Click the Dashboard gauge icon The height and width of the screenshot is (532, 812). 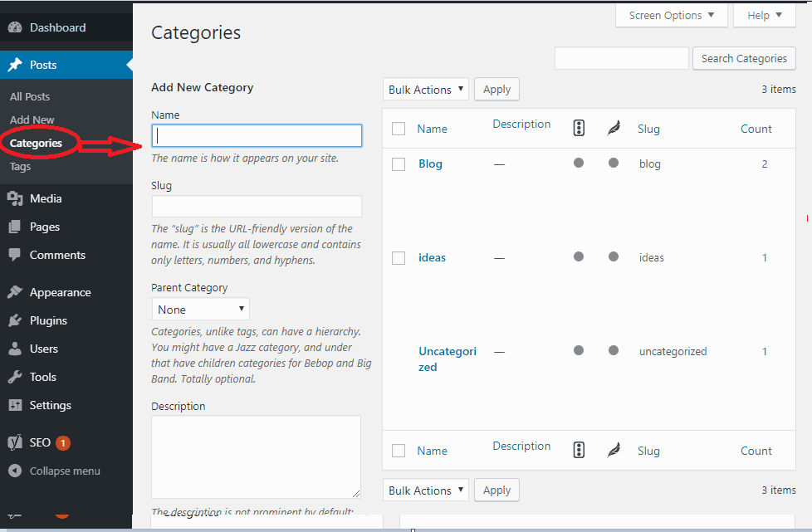click(x=15, y=27)
